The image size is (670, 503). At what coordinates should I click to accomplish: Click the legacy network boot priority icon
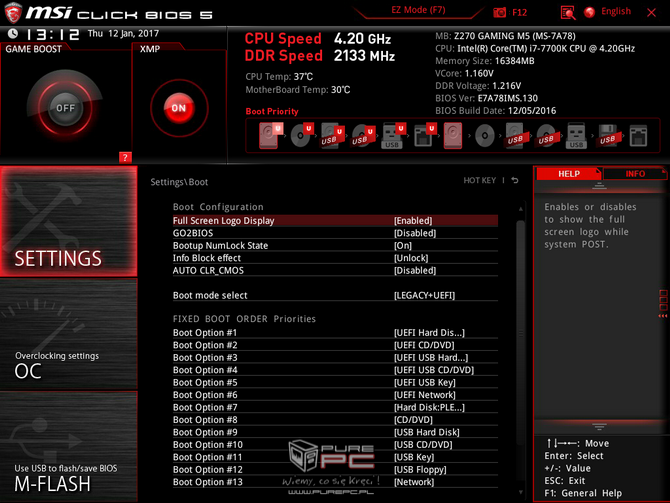click(x=638, y=136)
